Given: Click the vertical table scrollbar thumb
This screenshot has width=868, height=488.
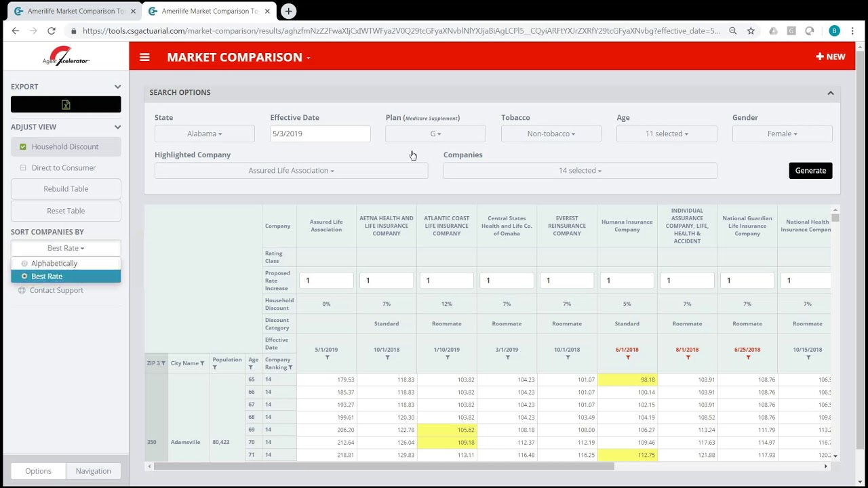Looking at the screenshot, I should (835, 218).
